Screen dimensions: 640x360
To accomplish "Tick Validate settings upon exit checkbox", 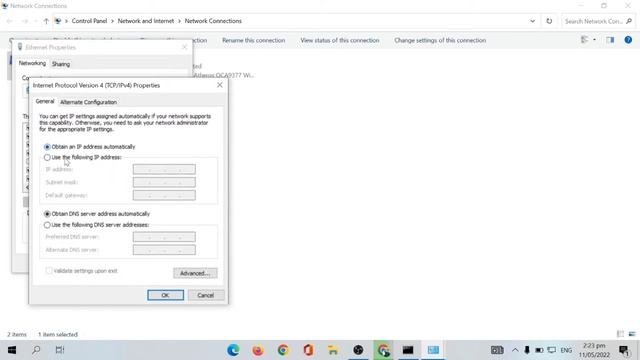I will (49, 271).
